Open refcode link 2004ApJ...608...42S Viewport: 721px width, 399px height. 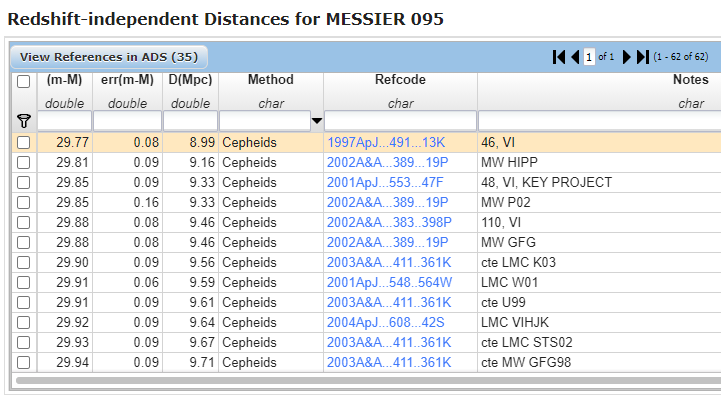[385, 323]
